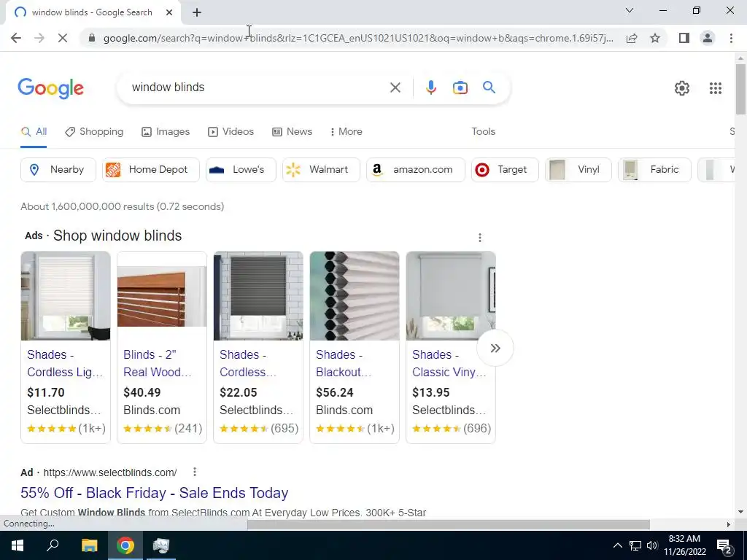Switch to the News tab
The image size is (747, 560).
click(x=292, y=132)
